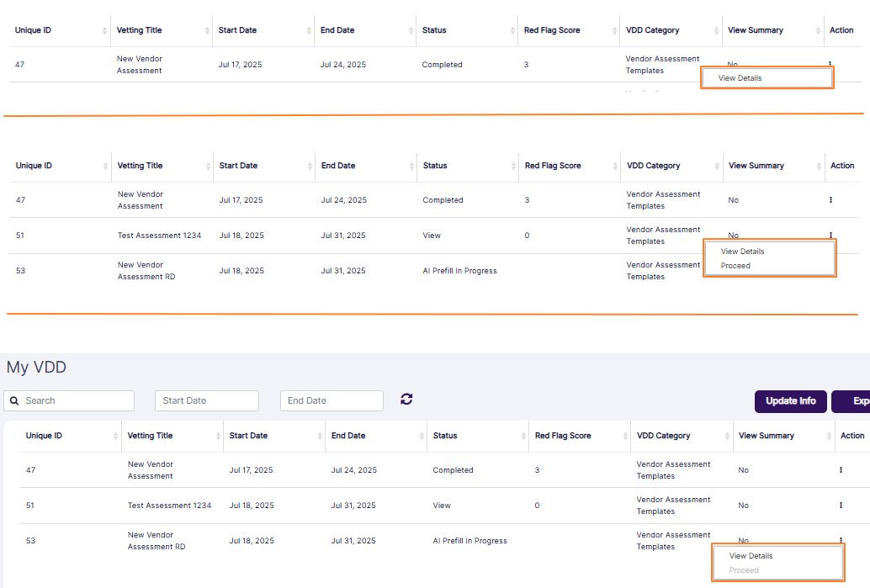The height and width of the screenshot is (588, 870).
Task: Click the partially visible Export button
Action: (x=853, y=401)
